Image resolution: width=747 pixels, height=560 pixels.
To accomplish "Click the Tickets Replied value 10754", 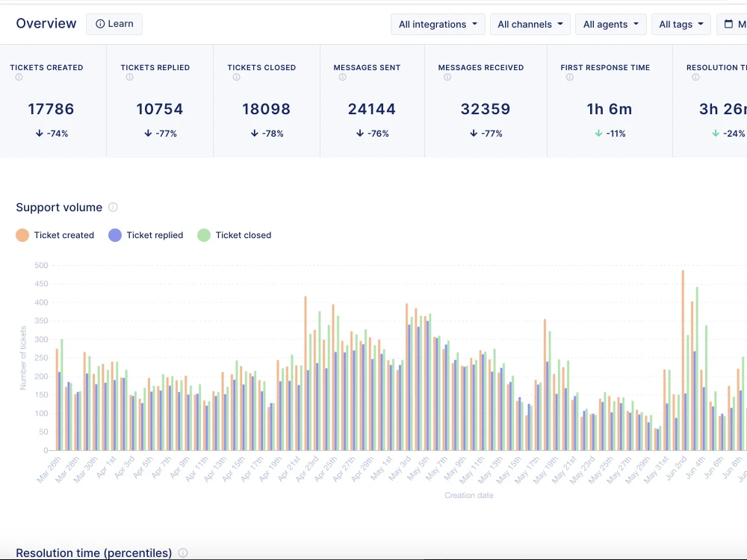I will pyautogui.click(x=160, y=109).
